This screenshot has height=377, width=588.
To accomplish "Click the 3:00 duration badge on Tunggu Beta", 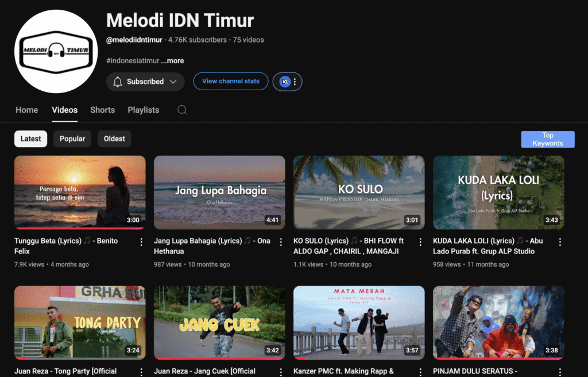I will point(133,220).
